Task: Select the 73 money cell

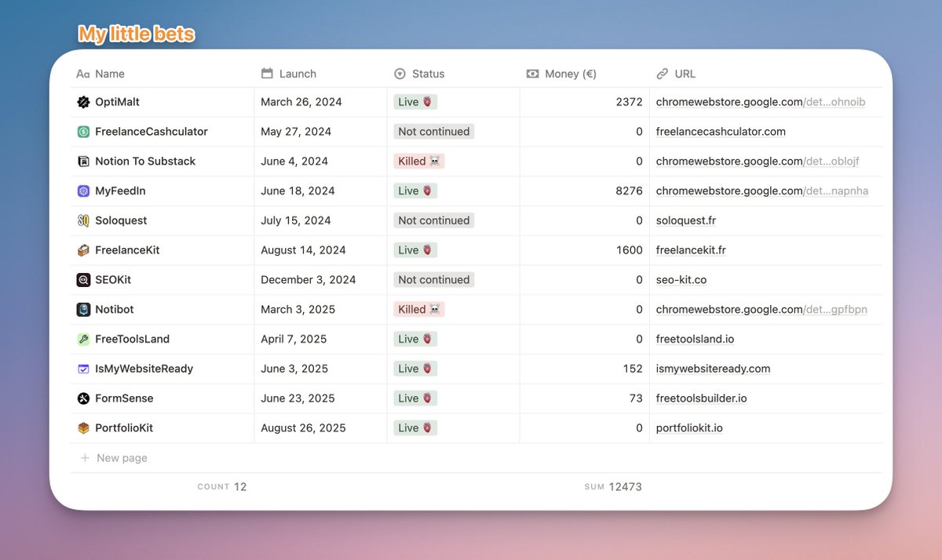Action: [x=585, y=398]
